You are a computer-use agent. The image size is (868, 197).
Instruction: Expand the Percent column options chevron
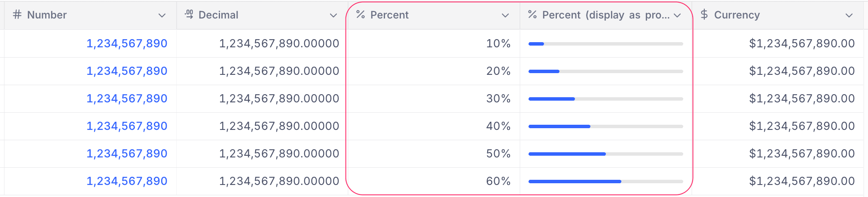coord(505,15)
